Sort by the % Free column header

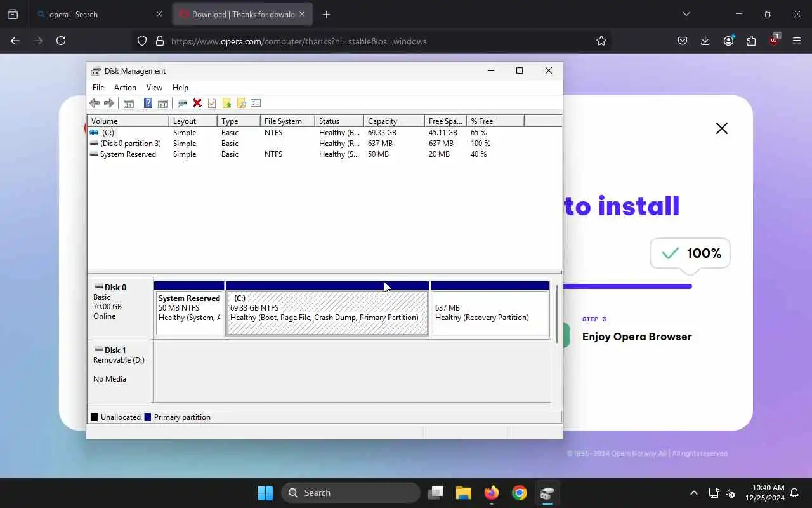point(495,121)
